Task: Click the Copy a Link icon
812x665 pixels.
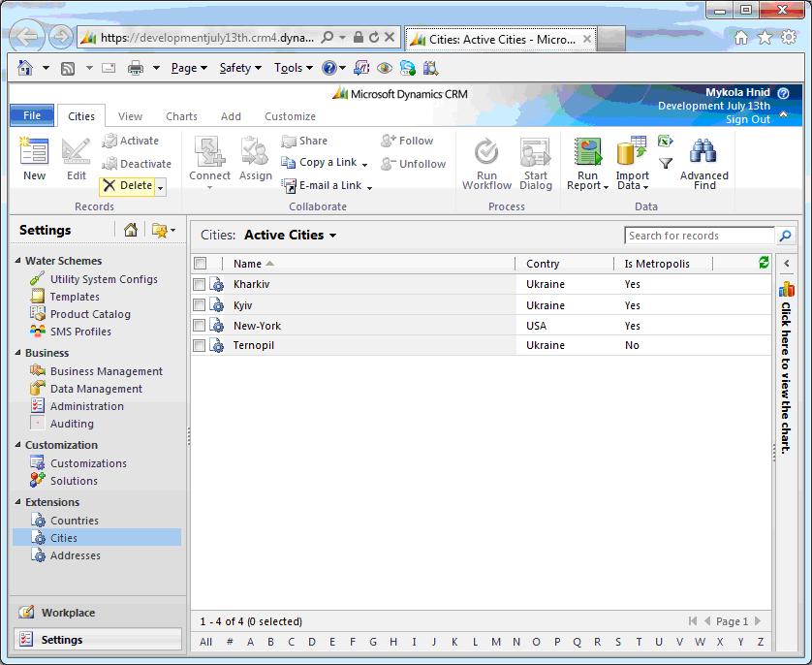Action: 288,163
